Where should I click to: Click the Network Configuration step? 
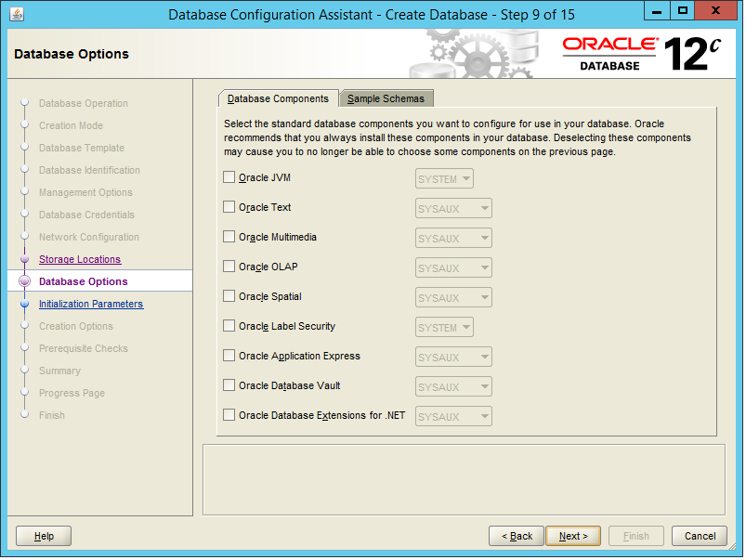89,237
